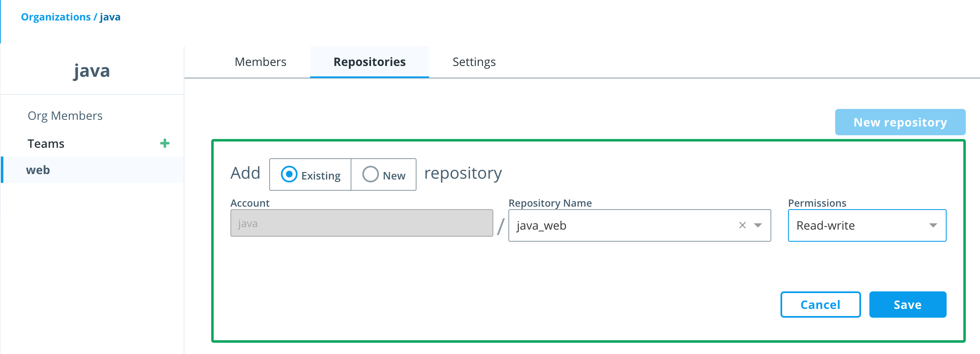Expand the Repository Name dropdown arrow
The height and width of the screenshot is (354, 980).
[x=758, y=225]
